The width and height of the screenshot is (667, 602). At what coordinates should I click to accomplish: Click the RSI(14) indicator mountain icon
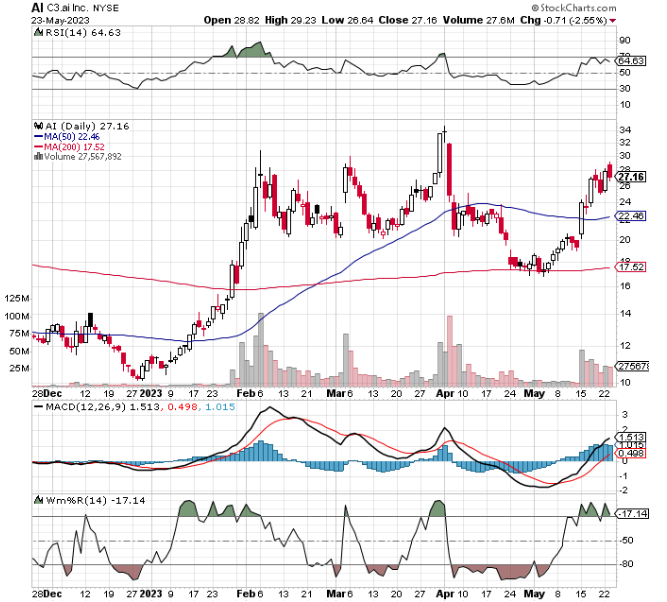38,32
